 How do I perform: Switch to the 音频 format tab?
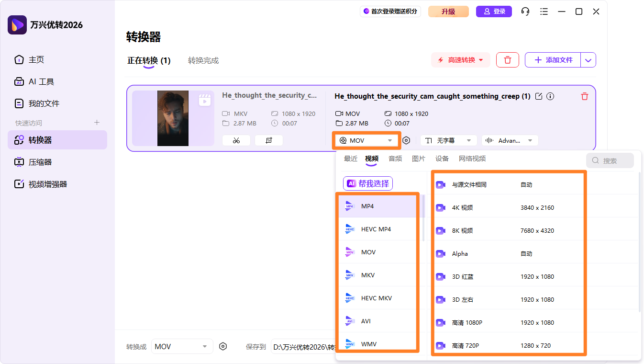395,159
